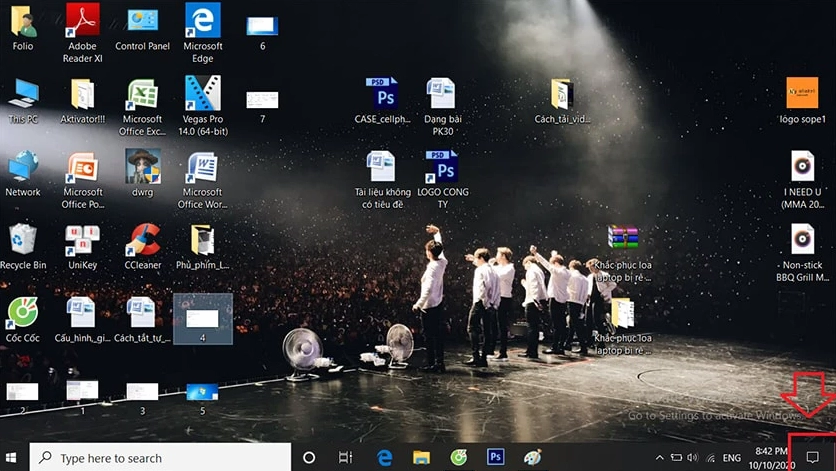
Task: Select the Khắc phục loa laptop folder
Action: (x=623, y=326)
